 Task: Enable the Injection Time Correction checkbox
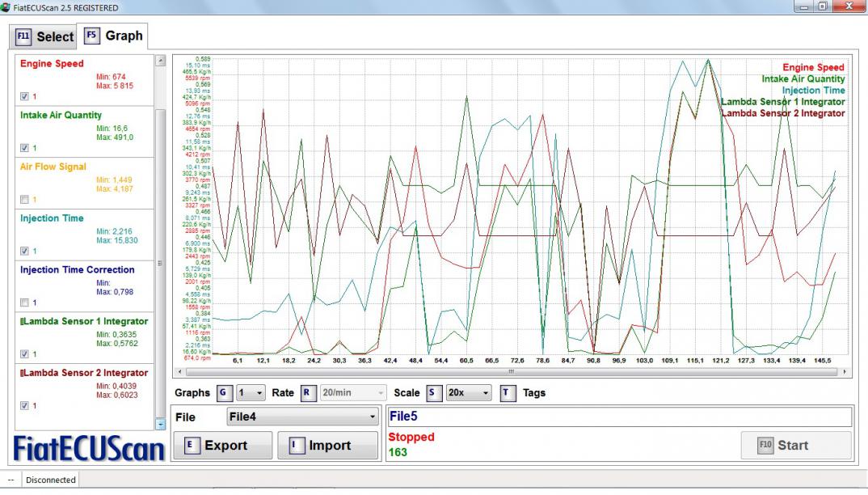coord(24,302)
